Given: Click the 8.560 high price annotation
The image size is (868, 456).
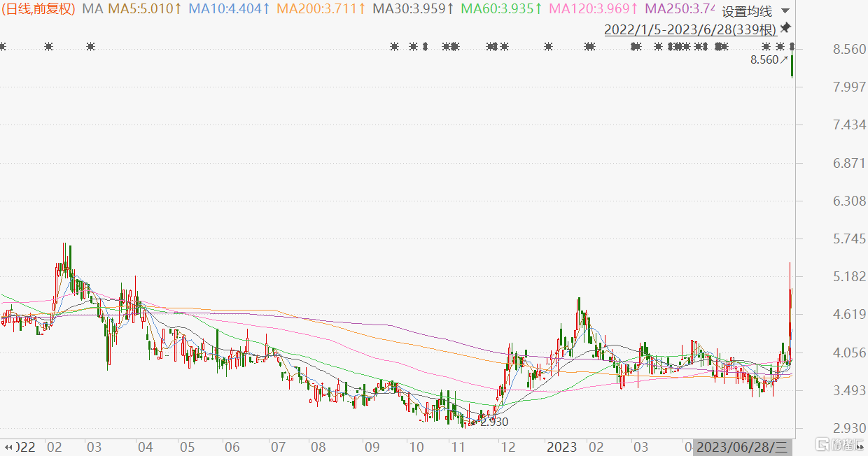Looking at the screenshot, I should pos(764,60).
